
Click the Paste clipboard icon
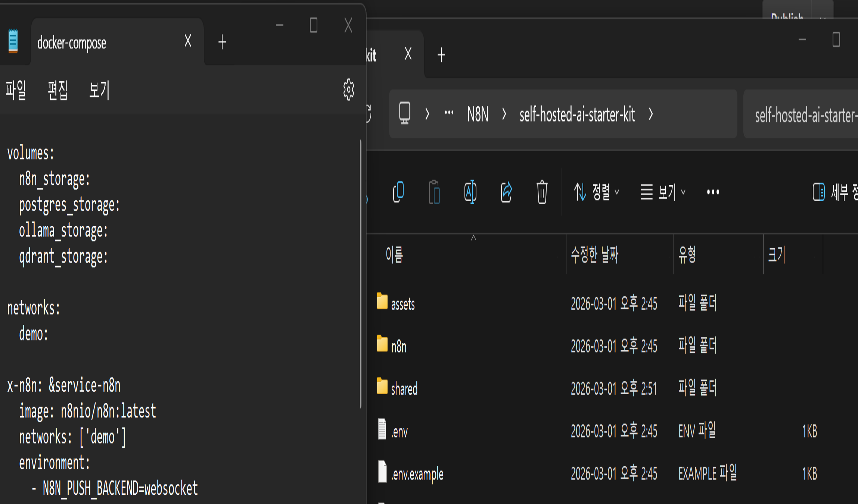tap(434, 192)
